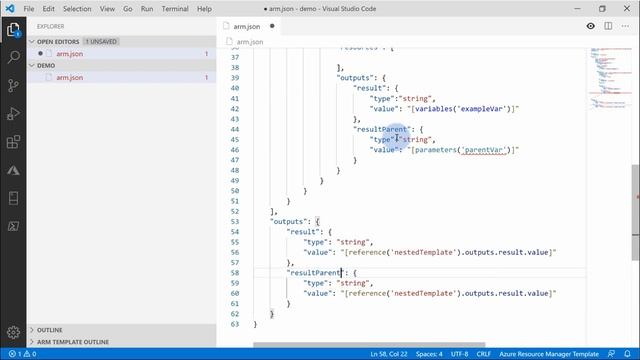This screenshot has width=640, height=360.
Task: Open the Edit menu
Action: pyautogui.click(x=48, y=9)
